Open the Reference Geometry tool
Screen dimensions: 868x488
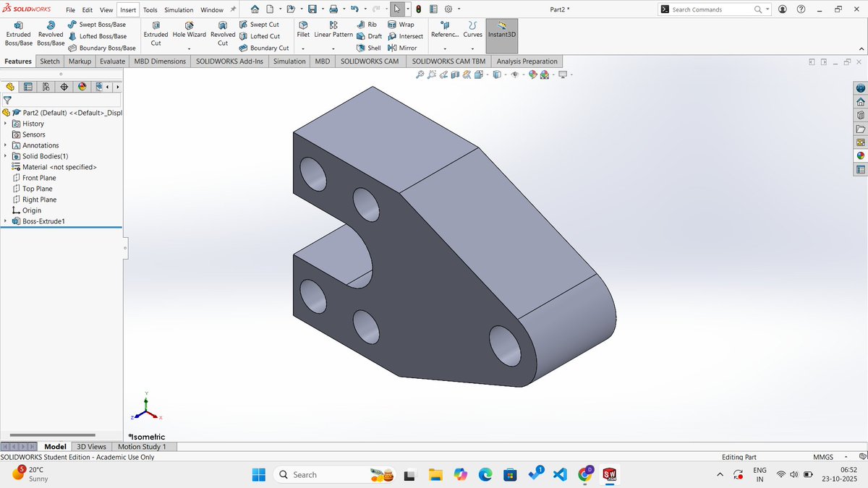444,30
